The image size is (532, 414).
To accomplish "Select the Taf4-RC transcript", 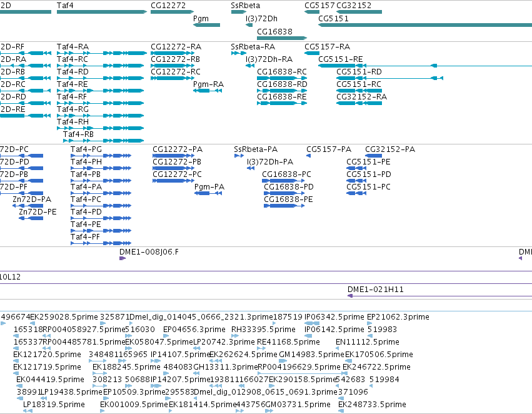I will tap(101, 66).
